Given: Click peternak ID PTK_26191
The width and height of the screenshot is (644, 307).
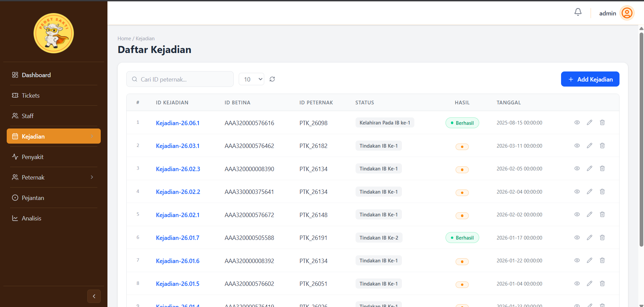Looking at the screenshot, I should pos(313,238).
